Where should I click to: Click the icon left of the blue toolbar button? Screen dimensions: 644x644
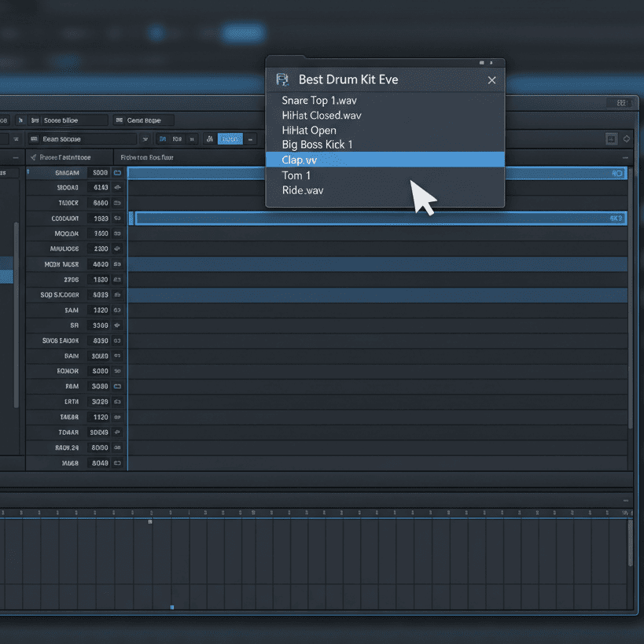click(210, 139)
